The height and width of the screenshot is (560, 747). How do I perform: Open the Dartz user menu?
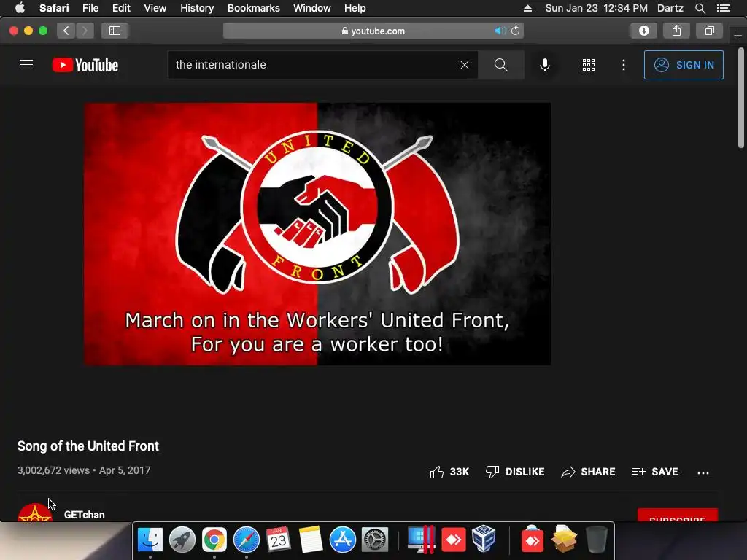(x=670, y=8)
